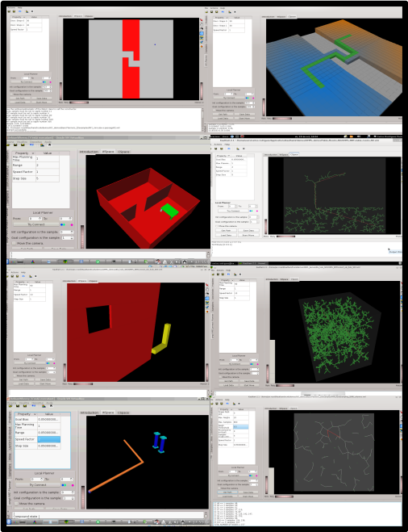Click the black X toolbar icon in red room window
The image size is (408, 532).
pyautogui.click(x=50, y=145)
